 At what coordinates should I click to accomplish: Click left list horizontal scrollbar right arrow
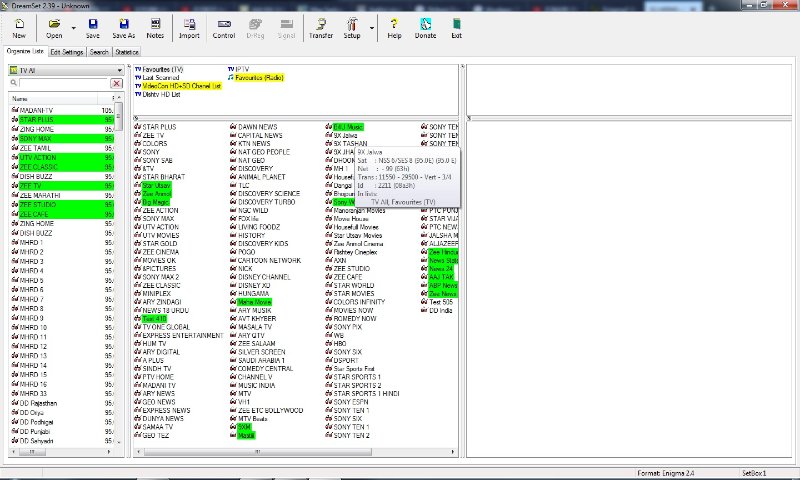pyautogui.click(x=109, y=452)
